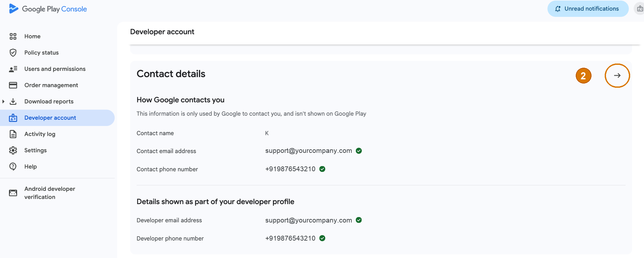Screen dimensions: 644x258
Task: Click the developer phone number +919876543210
Action: tap(290, 238)
